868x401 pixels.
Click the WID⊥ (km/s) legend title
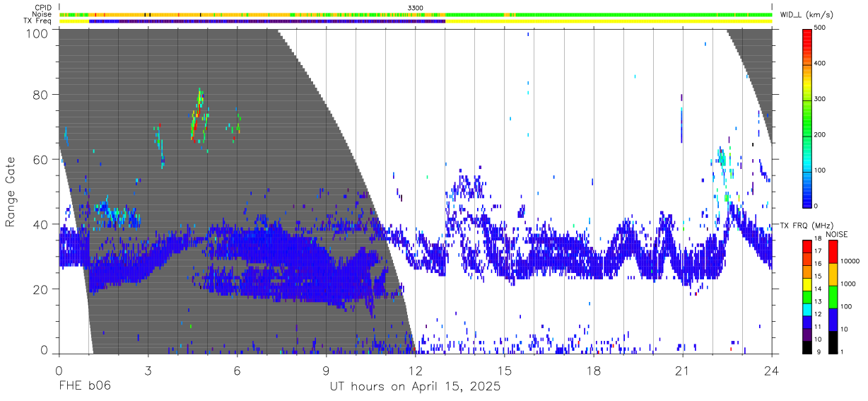pyautogui.click(x=807, y=14)
